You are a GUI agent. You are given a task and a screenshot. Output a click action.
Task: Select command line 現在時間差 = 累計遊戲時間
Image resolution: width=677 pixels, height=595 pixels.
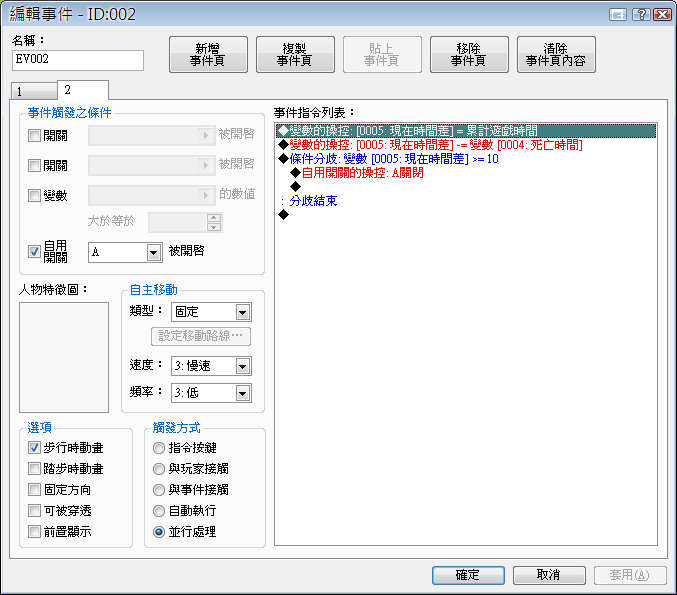(x=466, y=130)
